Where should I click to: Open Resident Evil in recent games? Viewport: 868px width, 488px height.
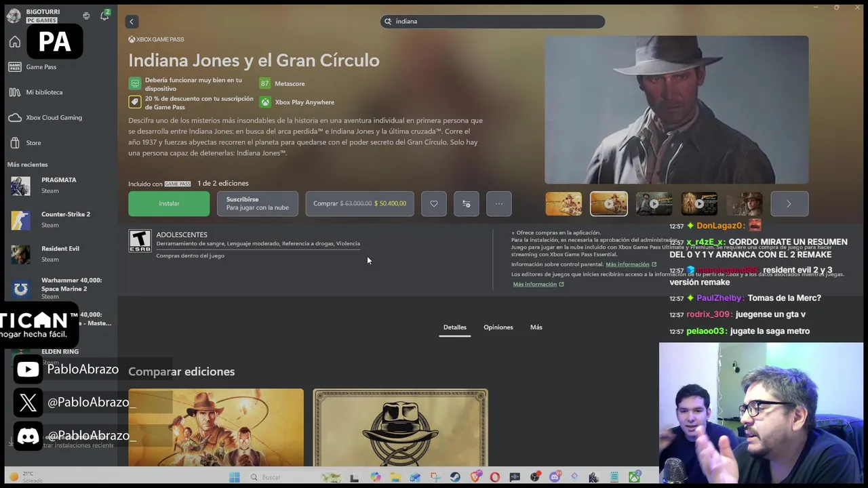[59, 254]
